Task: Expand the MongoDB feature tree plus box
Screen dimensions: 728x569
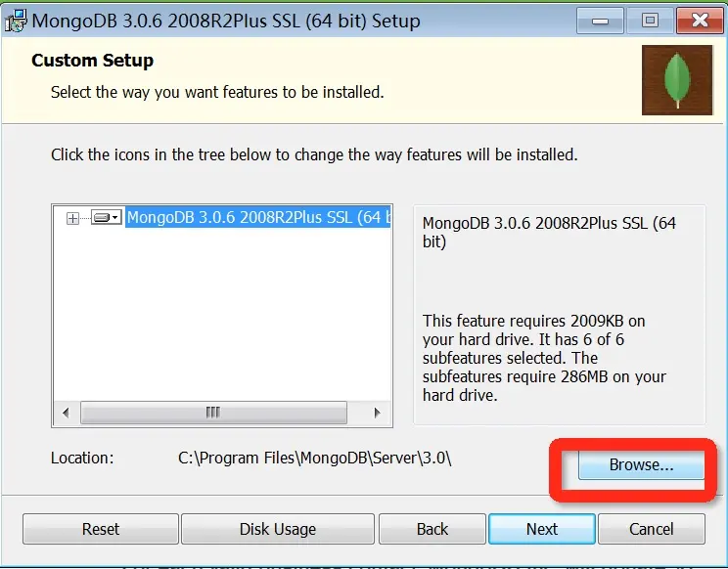Action: pyautogui.click(x=72, y=218)
